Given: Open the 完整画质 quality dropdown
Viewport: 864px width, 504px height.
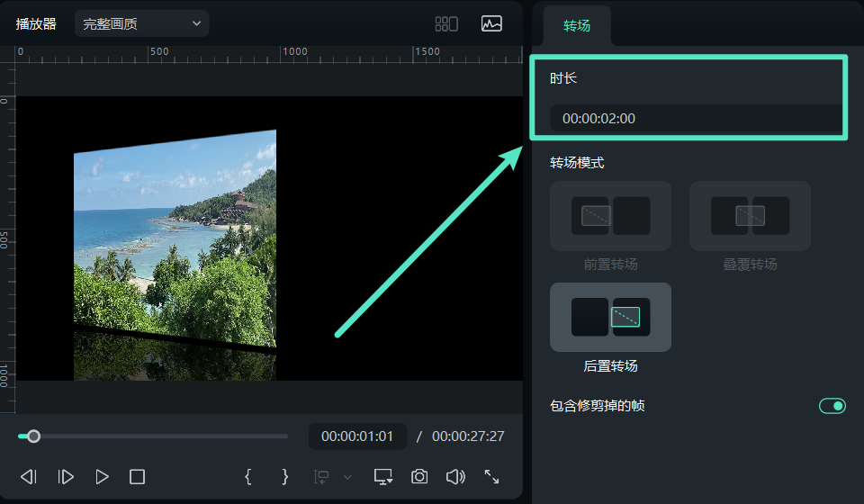Looking at the screenshot, I should [141, 23].
